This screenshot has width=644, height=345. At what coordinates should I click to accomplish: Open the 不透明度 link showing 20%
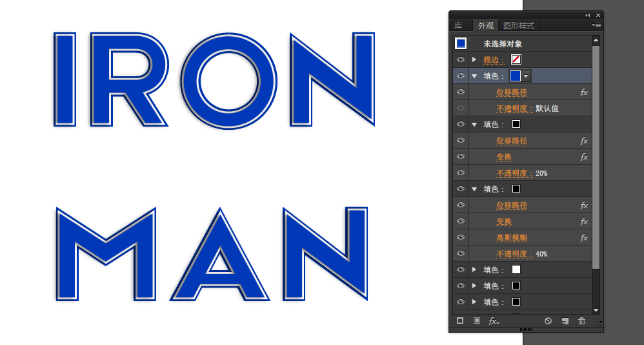pyautogui.click(x=514, y=173)
